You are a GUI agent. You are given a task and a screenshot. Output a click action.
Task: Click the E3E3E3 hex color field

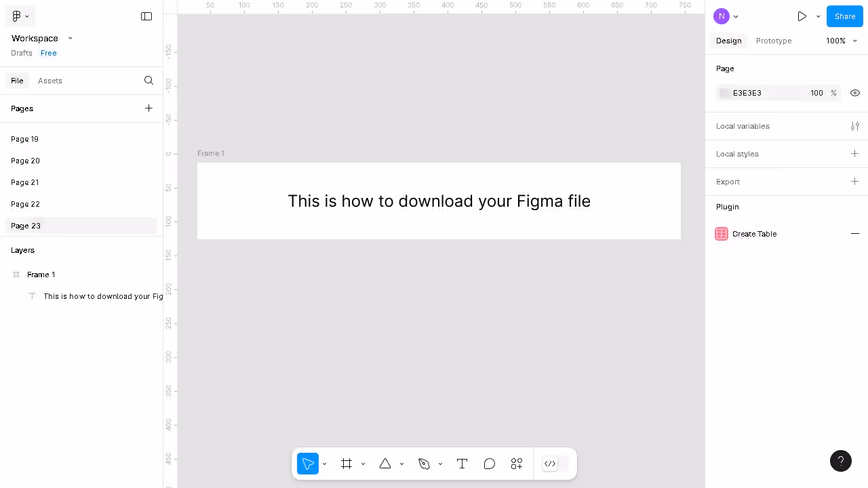coord(747,93)
